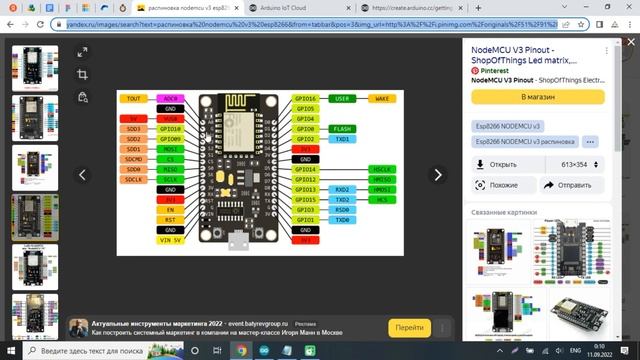Bookmark this page with the star icon
The width and height of the screenshot is (640, 360).
580,24
